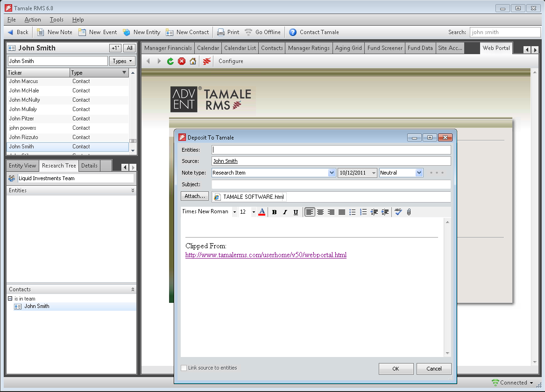Open the Tools menu
545x392 pixels.
tap(57, 20)
